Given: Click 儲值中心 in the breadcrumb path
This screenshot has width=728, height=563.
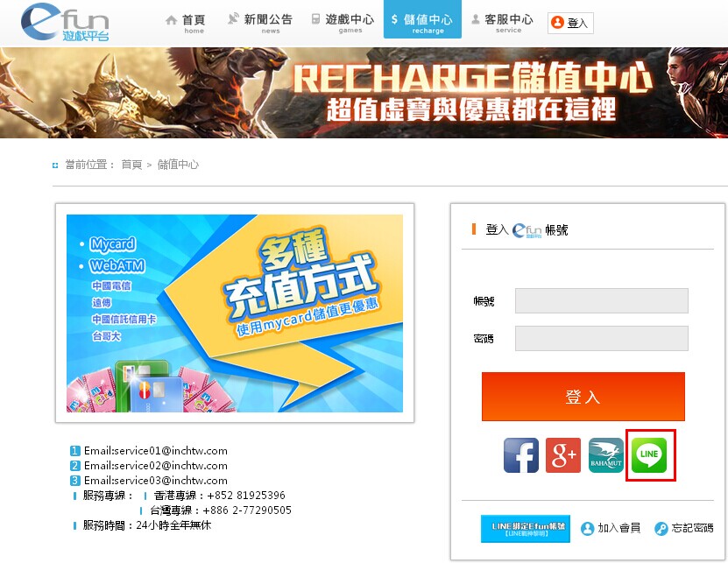Looking at the screenshot, I should (178, 165).
